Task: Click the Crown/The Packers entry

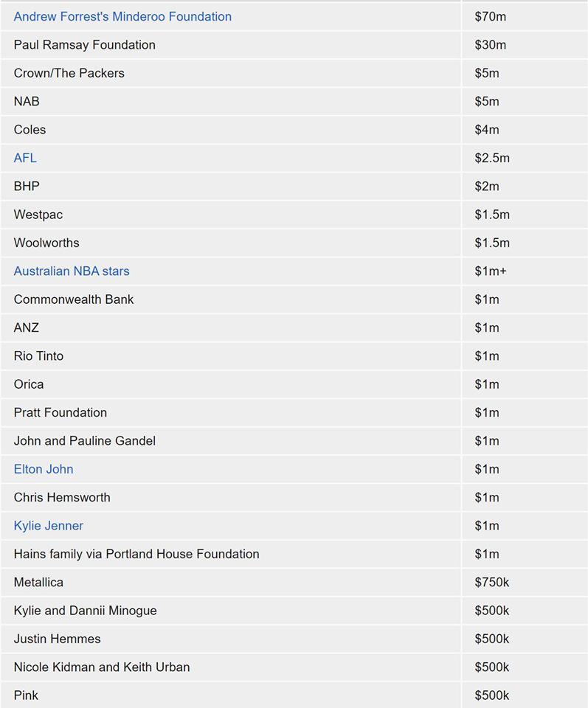Action: click(69, 73)
